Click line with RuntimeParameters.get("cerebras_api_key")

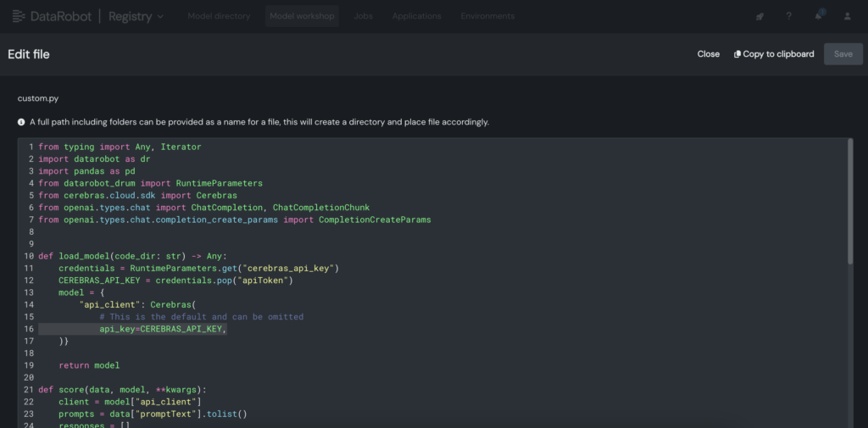[x=198, y=269]
